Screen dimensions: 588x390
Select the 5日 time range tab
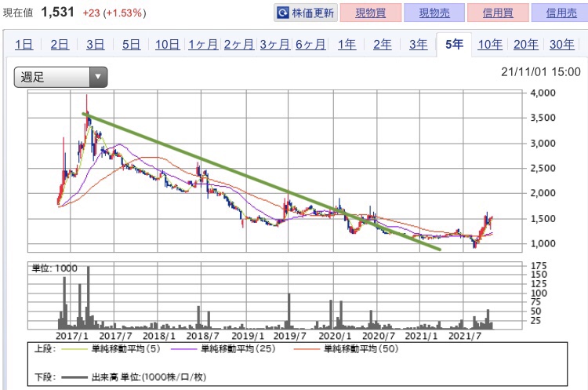pyautogui.click(x=131, y=45)
